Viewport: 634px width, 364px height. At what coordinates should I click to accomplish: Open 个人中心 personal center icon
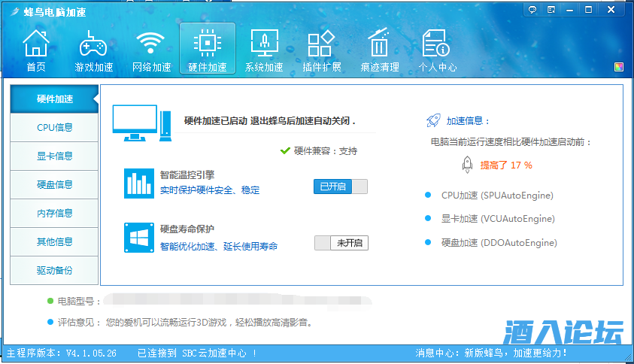437,51
